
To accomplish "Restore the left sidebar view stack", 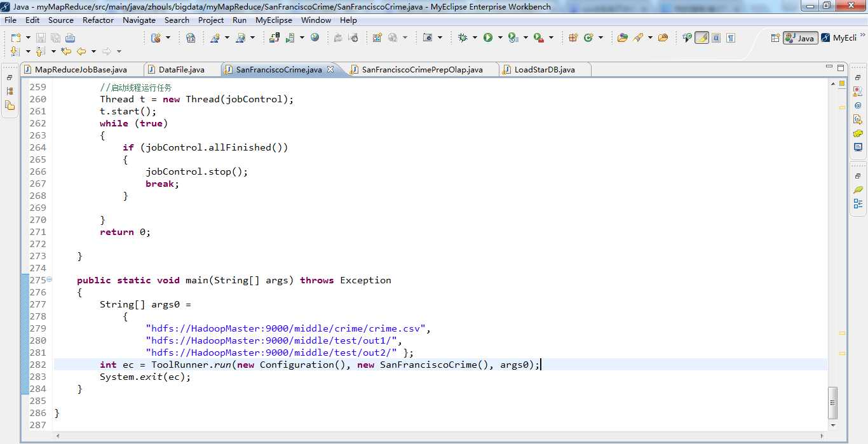I will coord(10,77).
